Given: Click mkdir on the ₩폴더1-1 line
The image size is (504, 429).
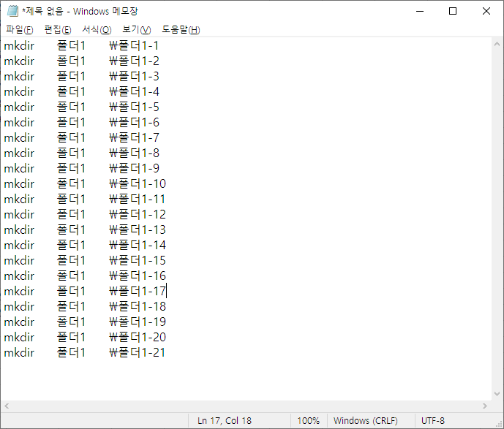Looking at the screenshot, I should 19,45.
